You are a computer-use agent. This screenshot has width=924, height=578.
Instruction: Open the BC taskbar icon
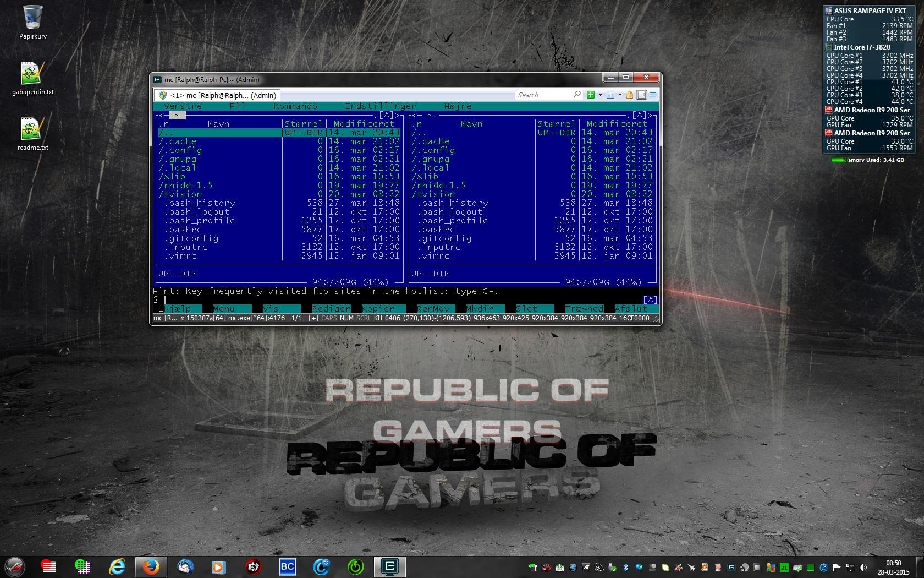pos(287,566)
